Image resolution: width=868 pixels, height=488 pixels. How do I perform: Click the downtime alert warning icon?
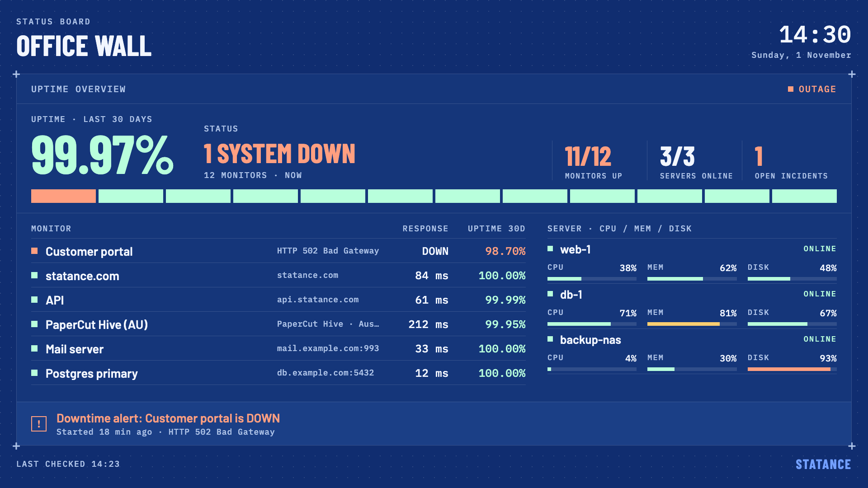39,424
